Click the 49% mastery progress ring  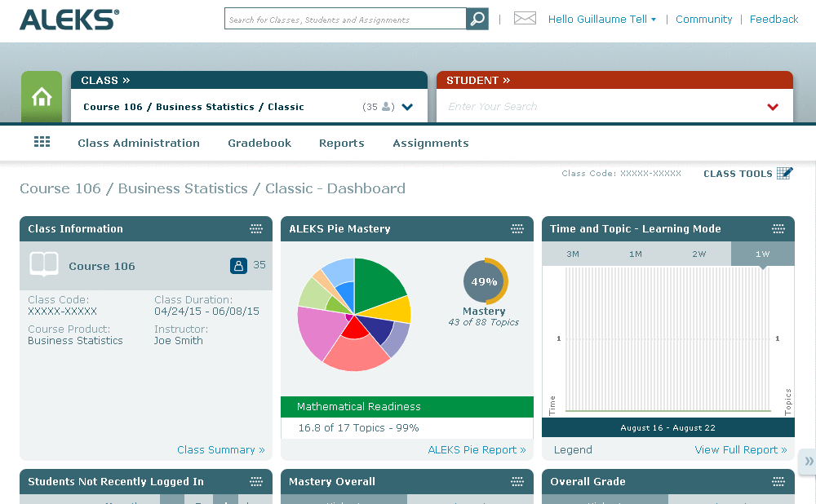tap(485, 281)
